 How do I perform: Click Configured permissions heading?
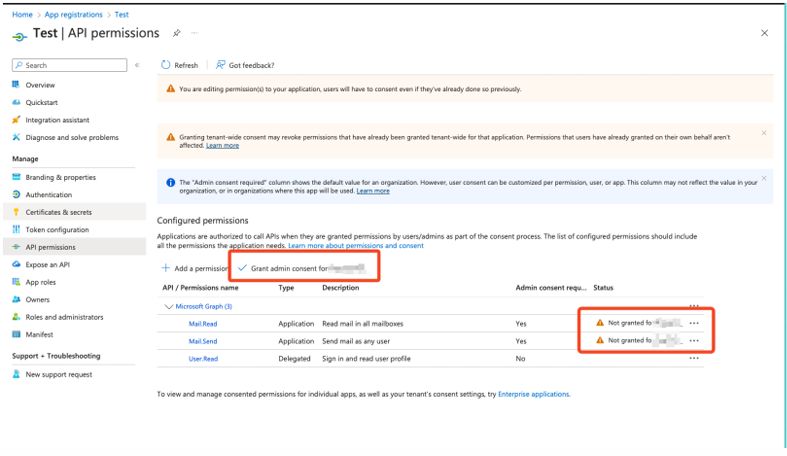coord(202,221)
